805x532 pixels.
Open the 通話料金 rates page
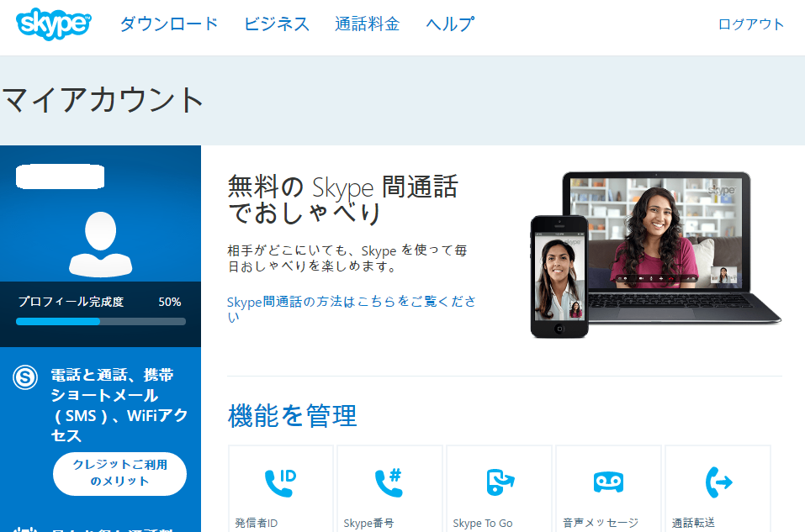tap(367, 24)
